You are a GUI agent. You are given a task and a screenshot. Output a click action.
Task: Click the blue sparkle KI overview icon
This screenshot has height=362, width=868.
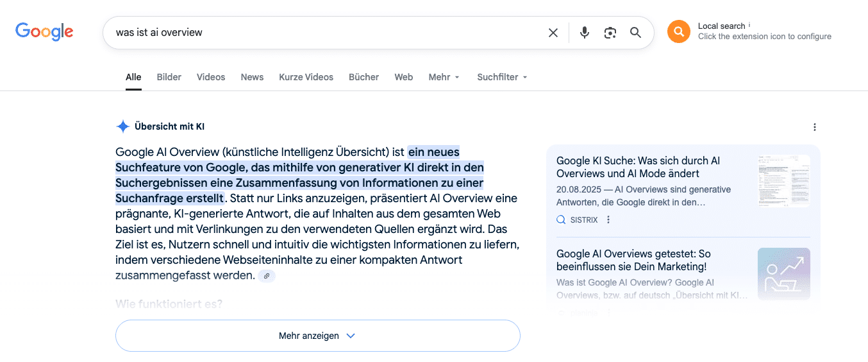pyautogui.click(x=123, y=126)
